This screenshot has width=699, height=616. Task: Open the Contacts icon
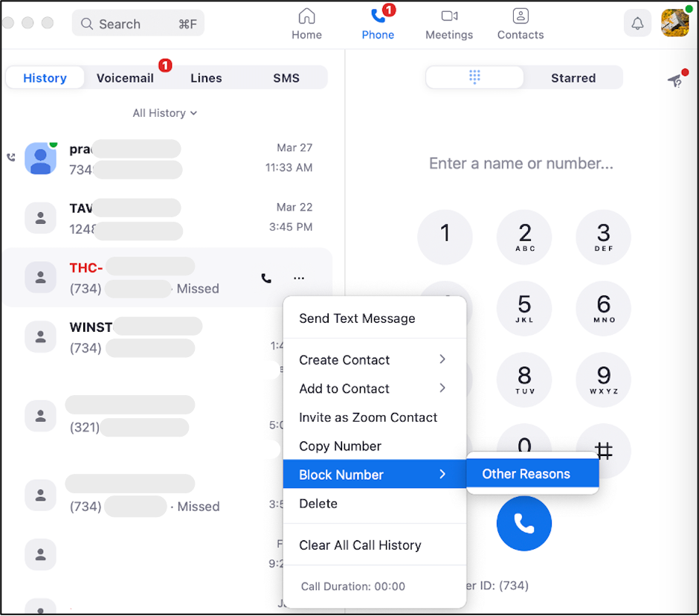pyautogui.click(x=521, y=16)
